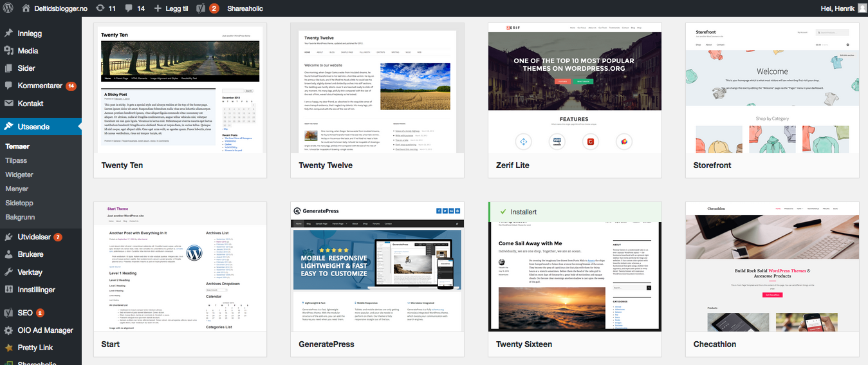868x365 pixels.
Task: Click the Kontakt envelope icon
Action: (x=9, y=103)
